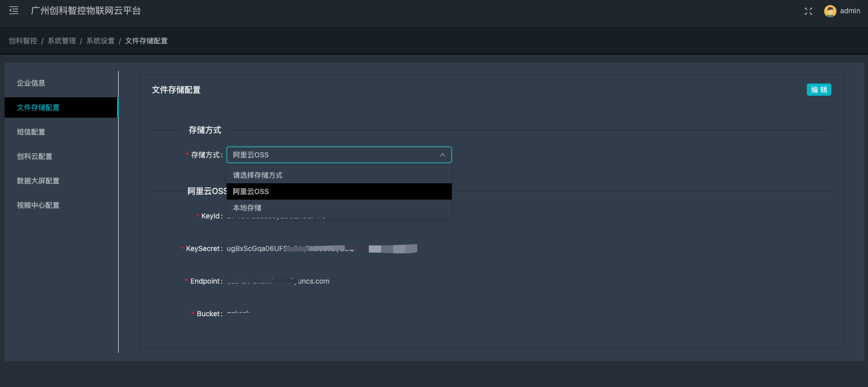Open the 存储方式 select box
The image size is (868, 387).
[331, 155]
